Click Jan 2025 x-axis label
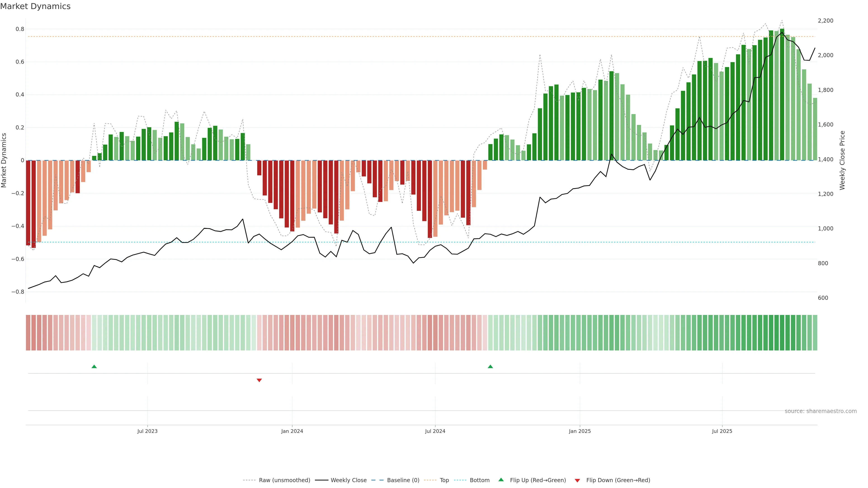Screen dimensions: 868x488 pos(580,431)
